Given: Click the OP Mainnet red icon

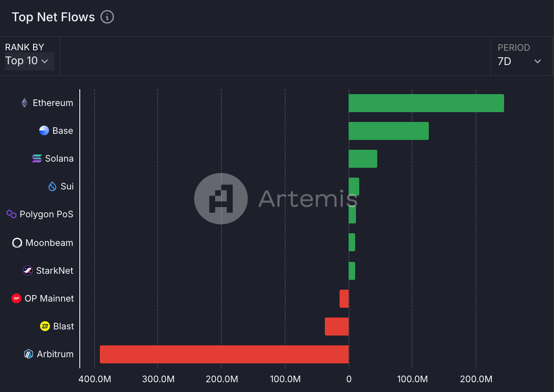Looking at the screenshot, I should [16, 298].
